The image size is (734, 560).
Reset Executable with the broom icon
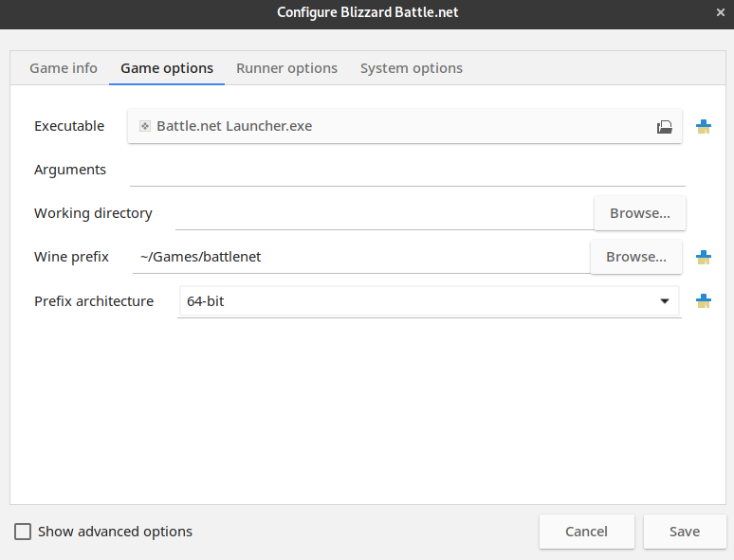pyautogui.click(x=703, y=126)
